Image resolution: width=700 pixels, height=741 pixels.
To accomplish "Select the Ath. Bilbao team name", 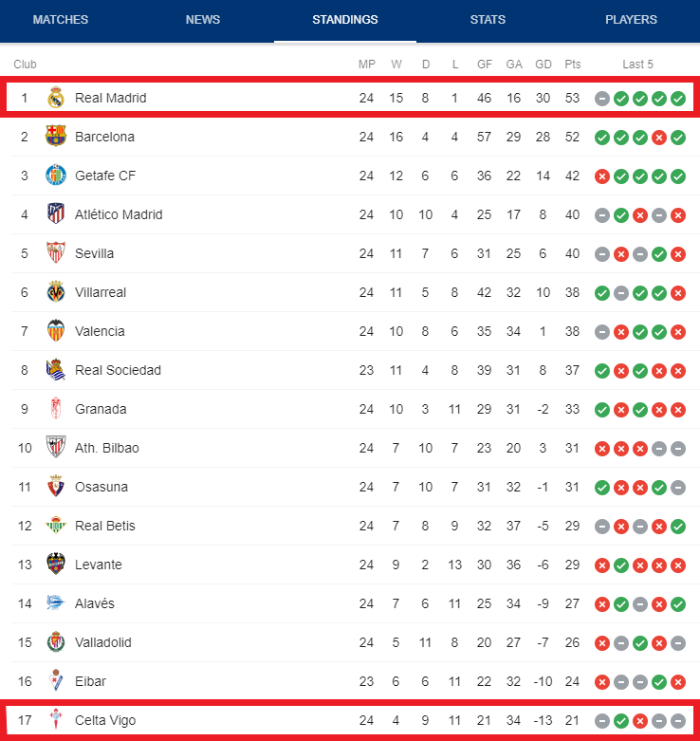I will coord(107,448).
